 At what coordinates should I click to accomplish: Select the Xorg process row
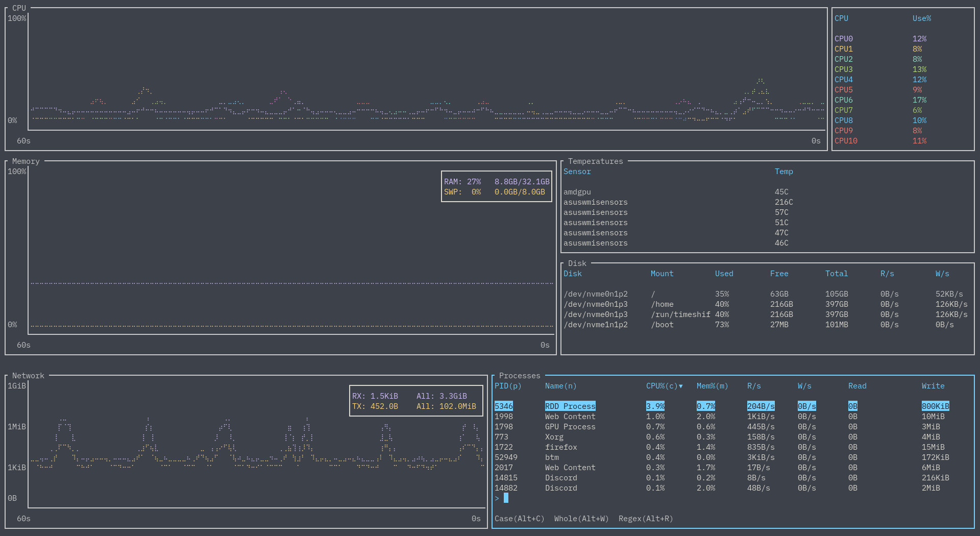(x=733, y=437)
